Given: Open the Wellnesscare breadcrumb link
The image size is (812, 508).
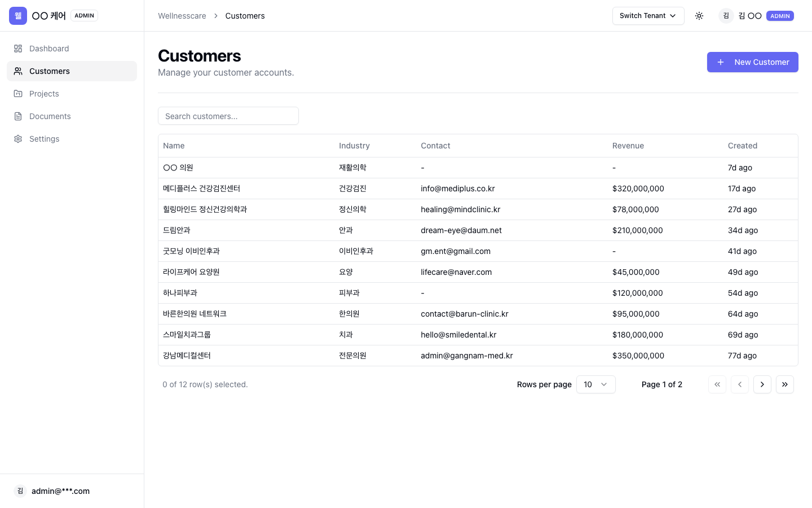Looking at the screenshot, I should [x=182, y=16].
